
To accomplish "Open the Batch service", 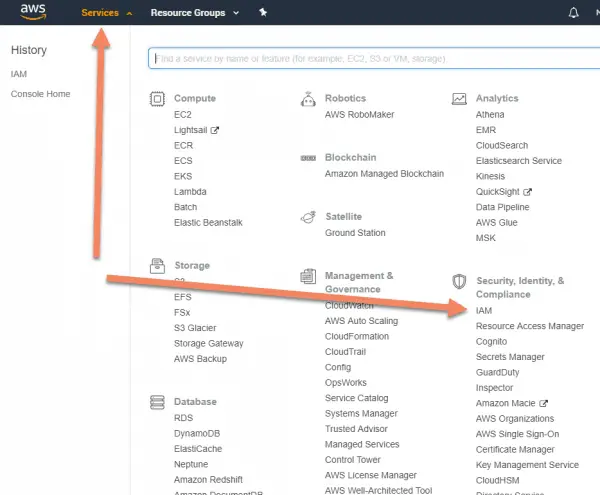I will [x=186, y=207].
